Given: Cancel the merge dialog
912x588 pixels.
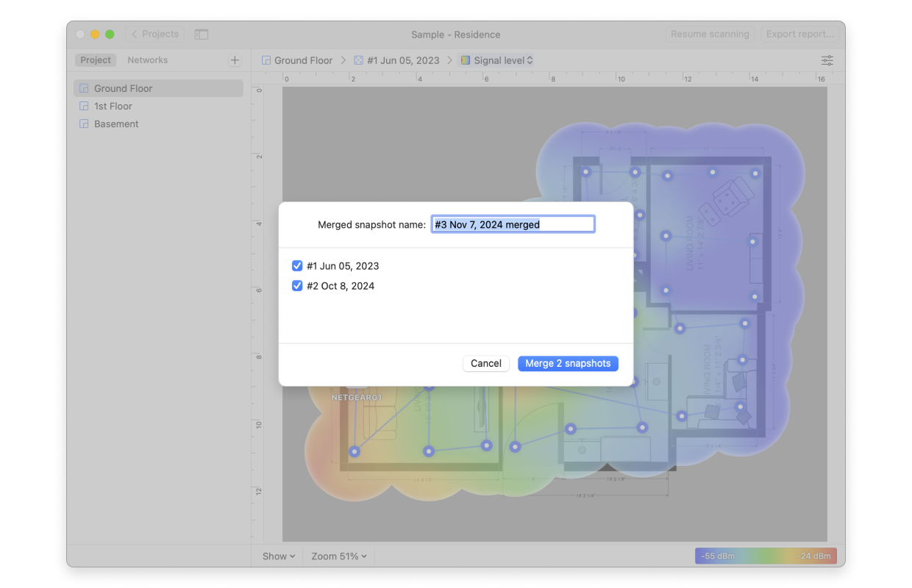Looking at the screenshot, I should click(486, 363).
